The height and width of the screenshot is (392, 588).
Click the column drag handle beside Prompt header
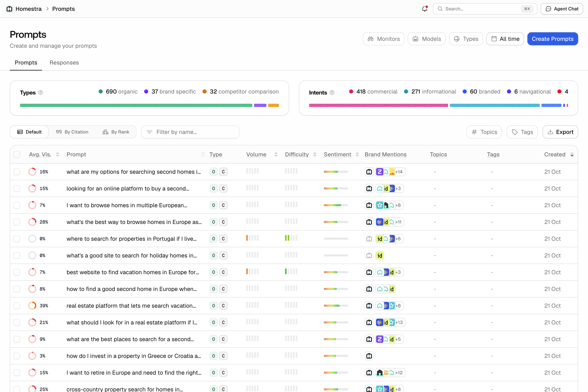coord(203,155)
